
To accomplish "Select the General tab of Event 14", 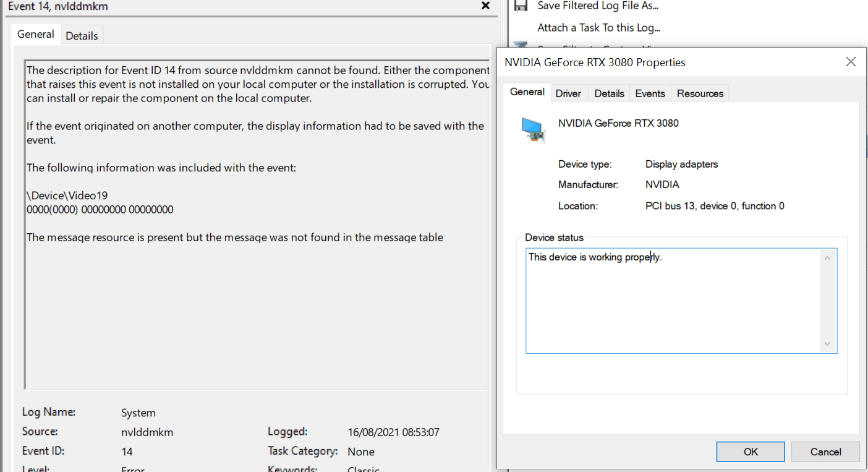I will tap(36, 35).
